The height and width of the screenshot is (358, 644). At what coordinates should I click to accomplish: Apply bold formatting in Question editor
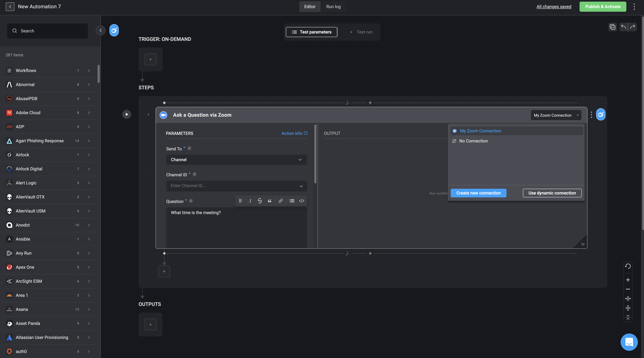240,201
